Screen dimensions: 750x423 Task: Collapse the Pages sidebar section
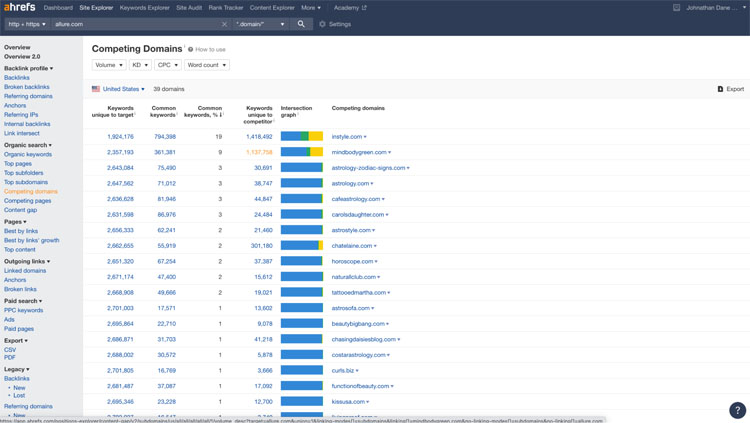click(x=15, y=222)
